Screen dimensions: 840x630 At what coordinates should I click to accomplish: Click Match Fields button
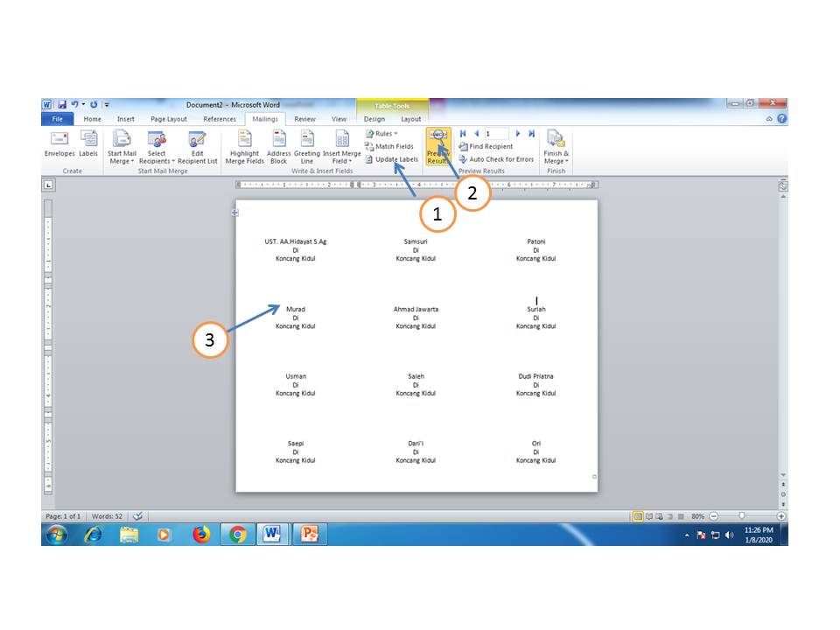(389, 146)
